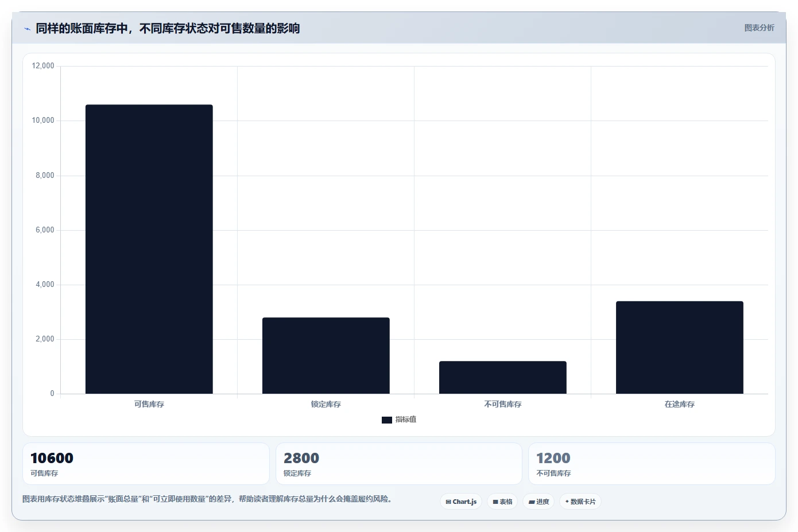798x532 pixels.
Task: Click the 在途库存 x-axis label
Action: [680, 404]
